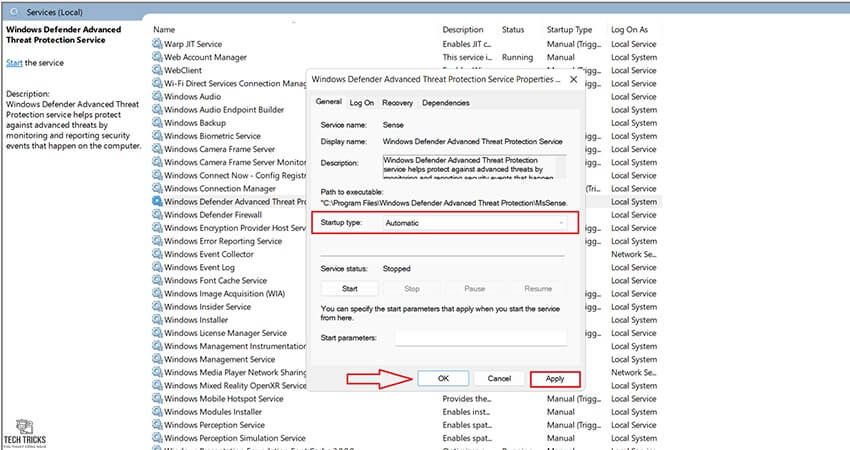Close the properties dialog with X
This screenshot has width=850, height=450.
[574, 79]
